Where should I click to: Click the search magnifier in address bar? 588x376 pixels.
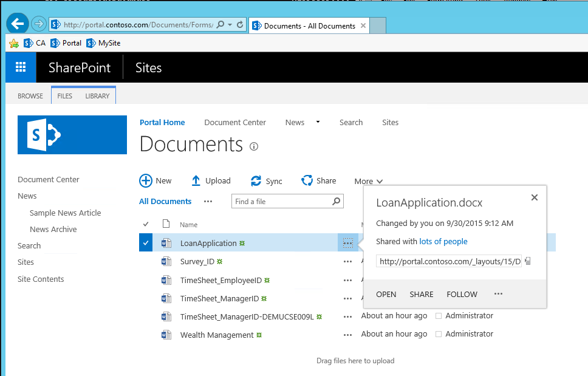[x=220, y=25]
